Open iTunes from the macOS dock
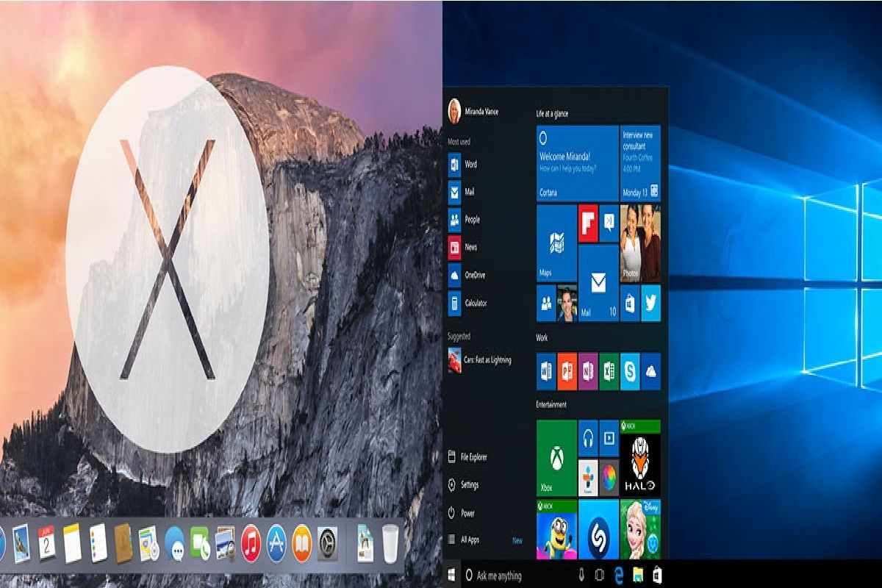The image size is (882, 588). (x=251, y=545)
